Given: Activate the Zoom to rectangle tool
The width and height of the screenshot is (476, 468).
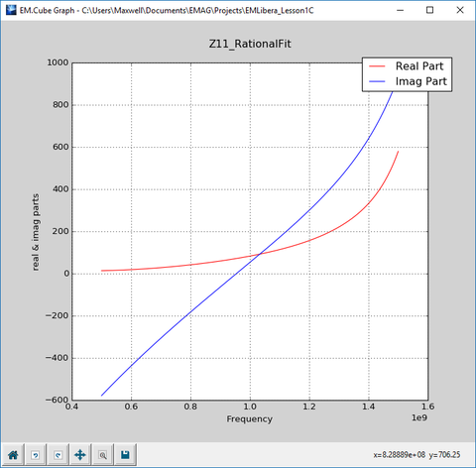Looking at the screenshot, I should (103, 455).
